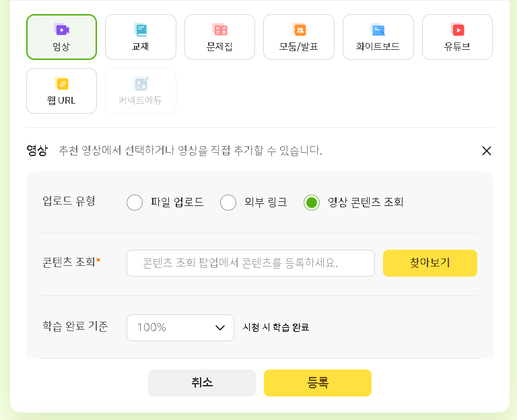Click the disabled 커넥트에듀 icon

coord(140,83)
